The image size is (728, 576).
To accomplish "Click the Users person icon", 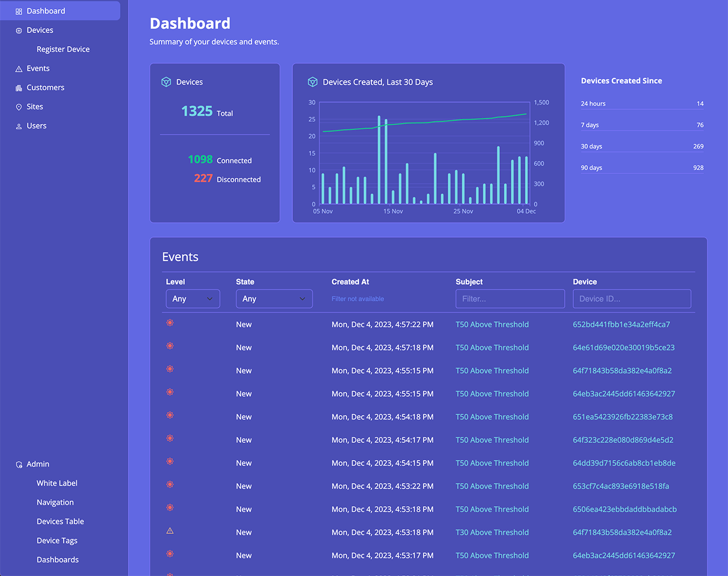I will [x=19, y=126].
